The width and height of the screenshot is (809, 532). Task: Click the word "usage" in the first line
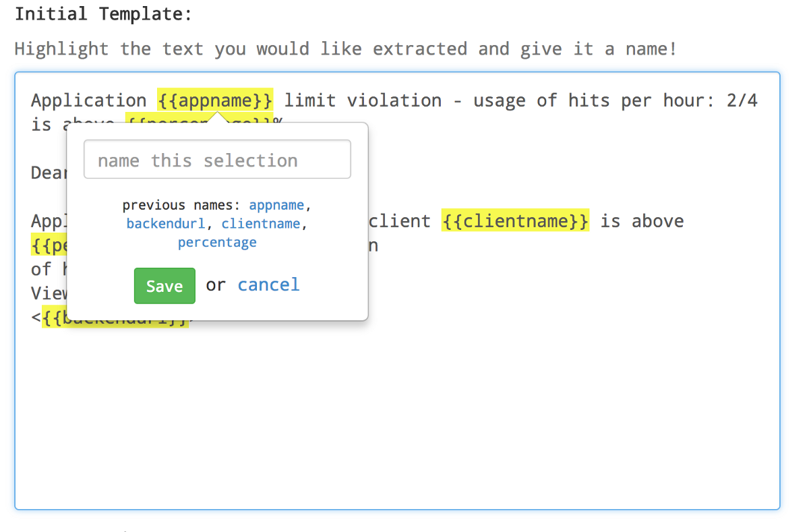tap(499, 101)
